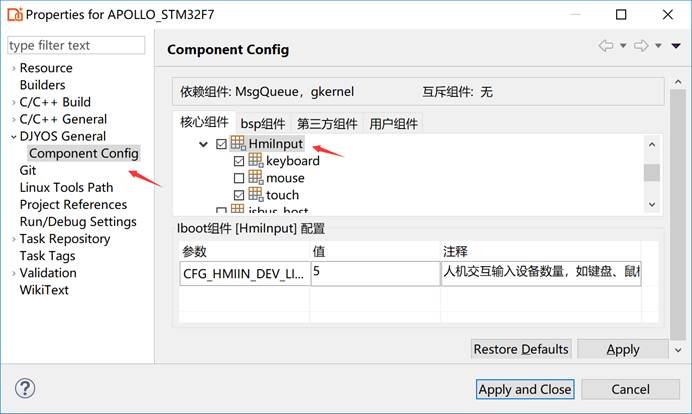Click the Restore Defaults button
The height and width of the screenshot is (414, 692).
click(x=521, y=349)
